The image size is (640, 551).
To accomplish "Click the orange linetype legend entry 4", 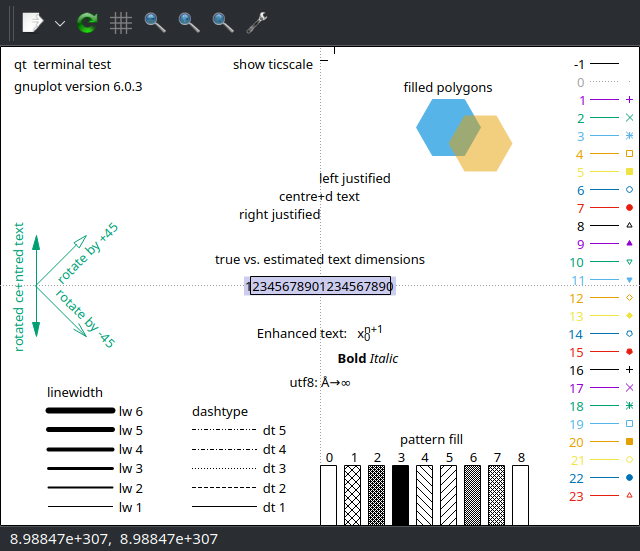I will pyautogui.click(x=604, y=154).
